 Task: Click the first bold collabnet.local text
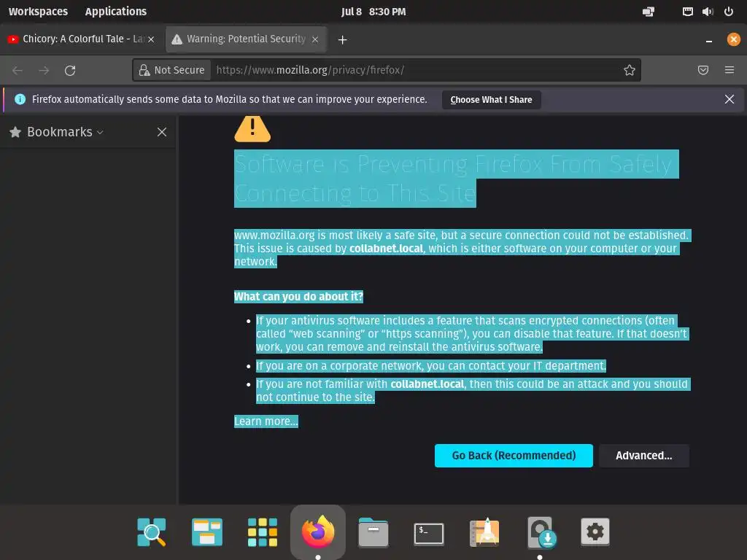pos(386,249)
